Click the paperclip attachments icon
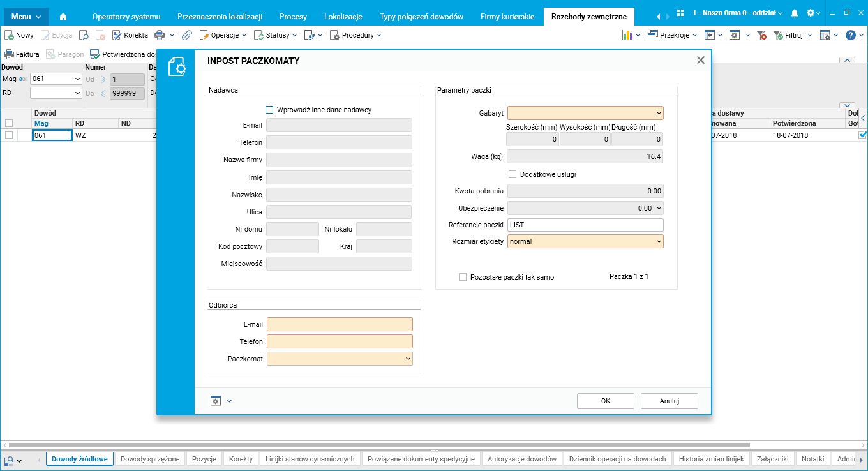 pos(187,36)
